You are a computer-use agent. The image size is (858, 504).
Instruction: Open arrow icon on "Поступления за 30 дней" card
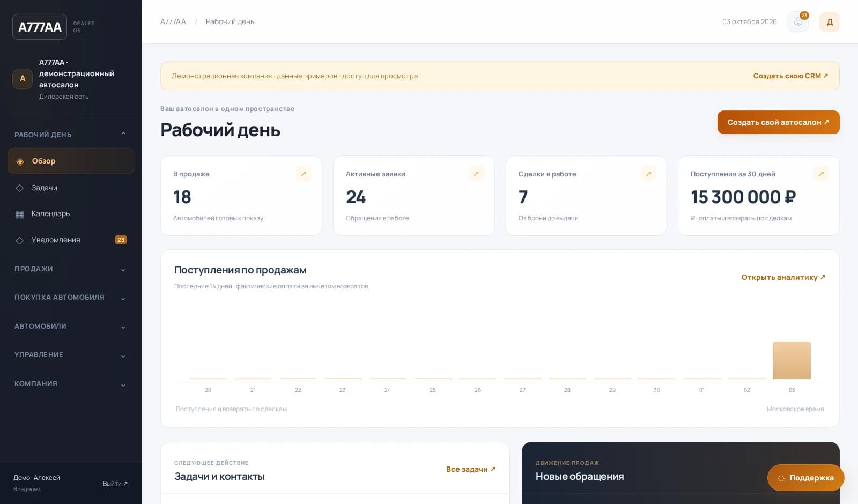tap(821, 174)
